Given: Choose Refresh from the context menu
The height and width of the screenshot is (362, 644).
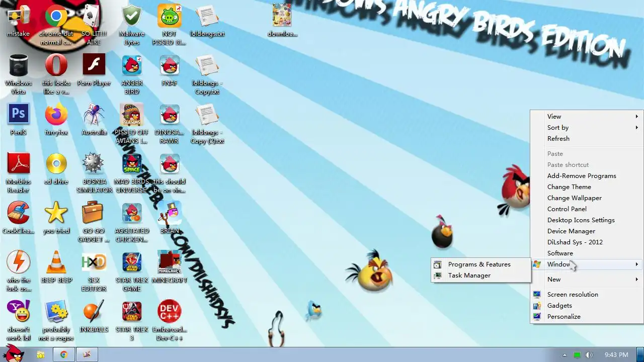Looking at the screenshot, I should 587,138.
